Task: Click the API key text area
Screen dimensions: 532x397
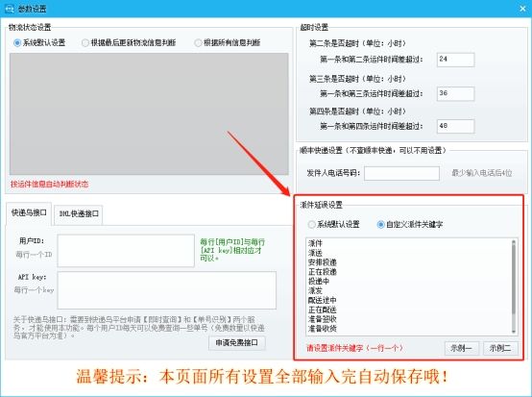Action: 167,290
